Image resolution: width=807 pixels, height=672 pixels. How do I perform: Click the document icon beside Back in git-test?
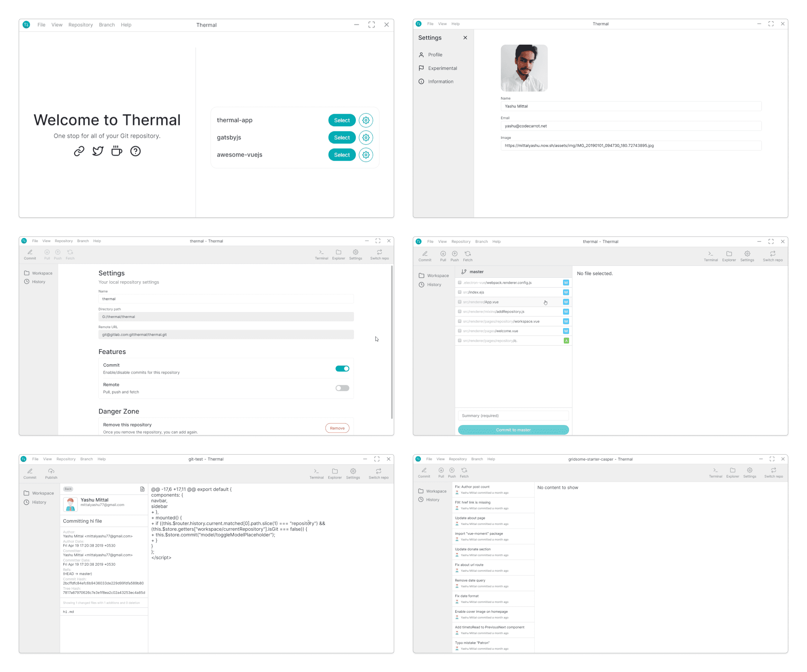click(x=142, y=489)
